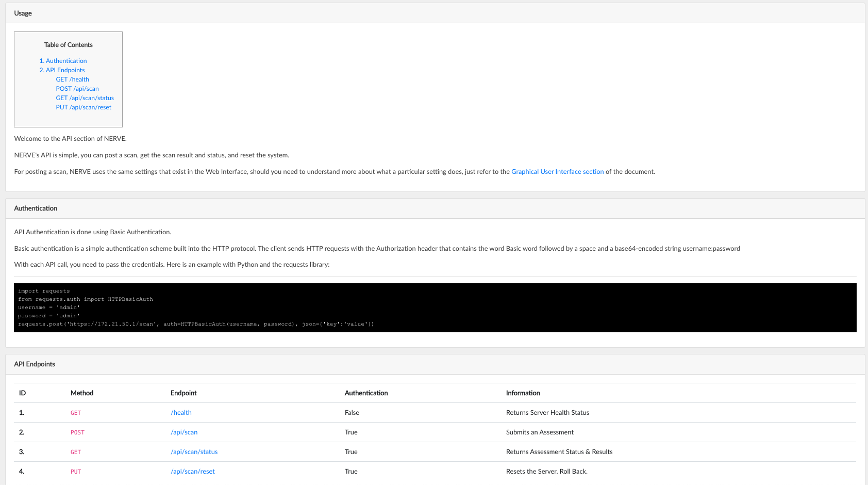Select GET /health in the Table of Contents
Image resolution: width=868 pixels, height=485 pixels.
pyautogui.click(x=72, y=79)
